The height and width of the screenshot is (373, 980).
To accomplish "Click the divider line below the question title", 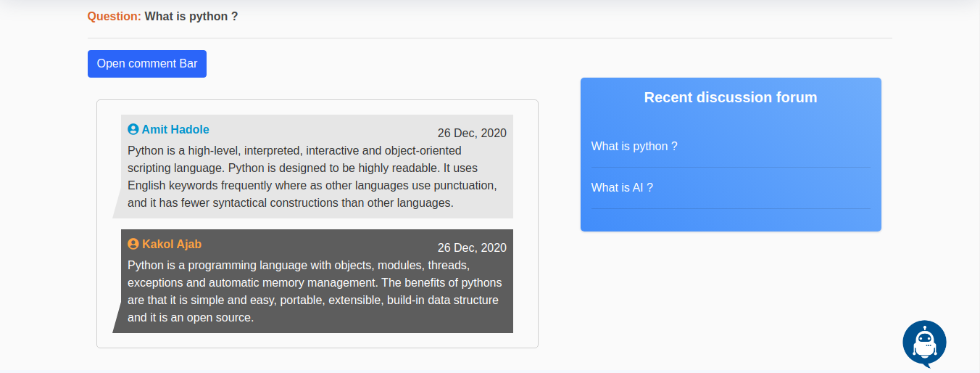I will click(490, 38).
